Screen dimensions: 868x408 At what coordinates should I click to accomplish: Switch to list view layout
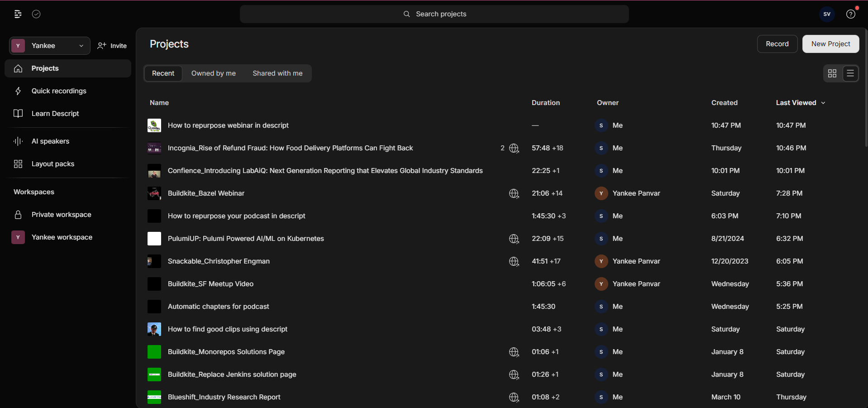(850, 73)
